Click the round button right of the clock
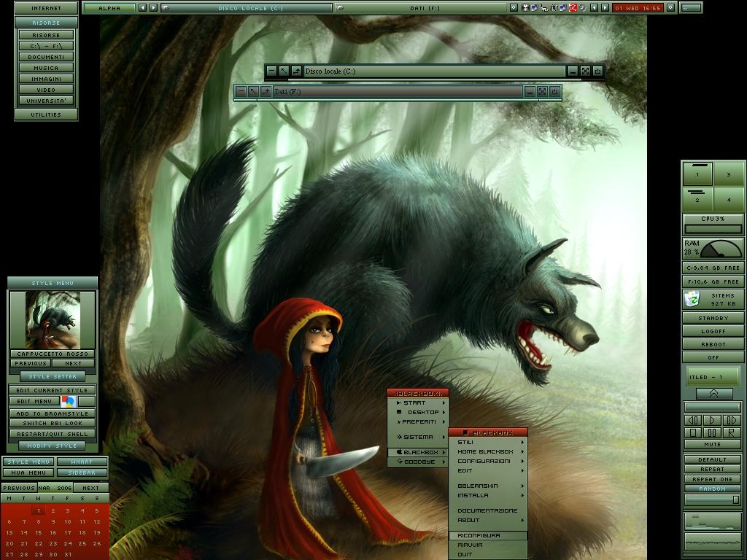The width and height of the screenshot is (747, 560). point(670,7)
